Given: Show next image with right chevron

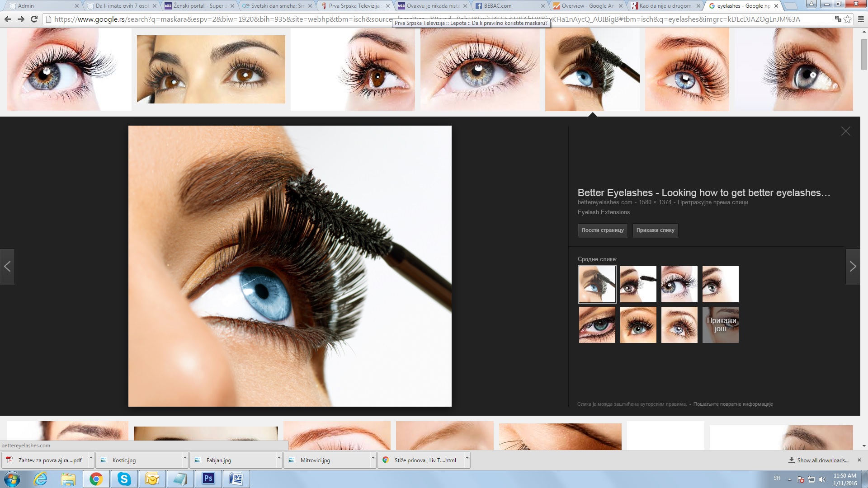Looking at the screenshot, I should point(853,267).
